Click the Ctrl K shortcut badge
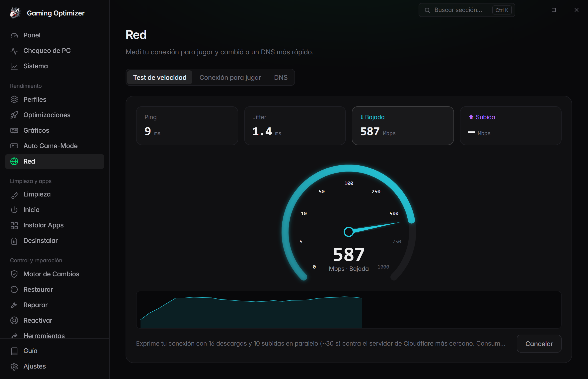Image resolution: width=588 pixels, height=379 pixels. pos(502,10)
